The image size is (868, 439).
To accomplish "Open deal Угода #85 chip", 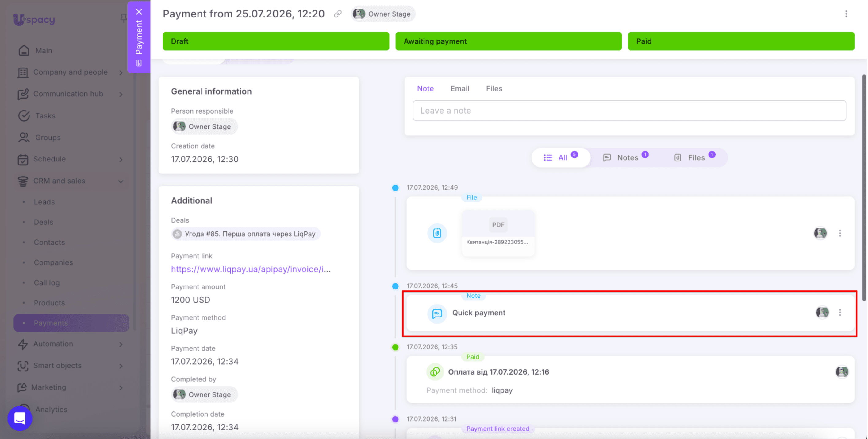I will pyautogui.click(x=245, y=234).
